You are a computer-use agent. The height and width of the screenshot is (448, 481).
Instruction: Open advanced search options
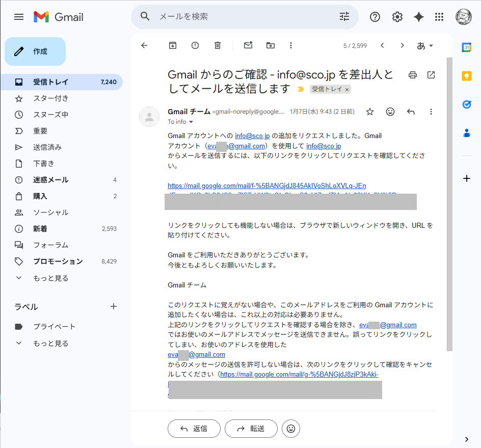(x=344, y=16)
